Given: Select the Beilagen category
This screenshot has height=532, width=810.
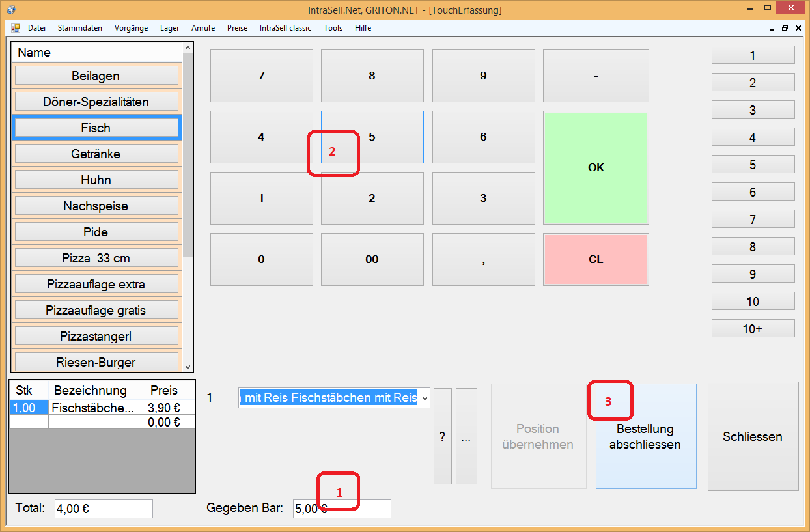Looking at the screenshot, I should click(96, 76).
